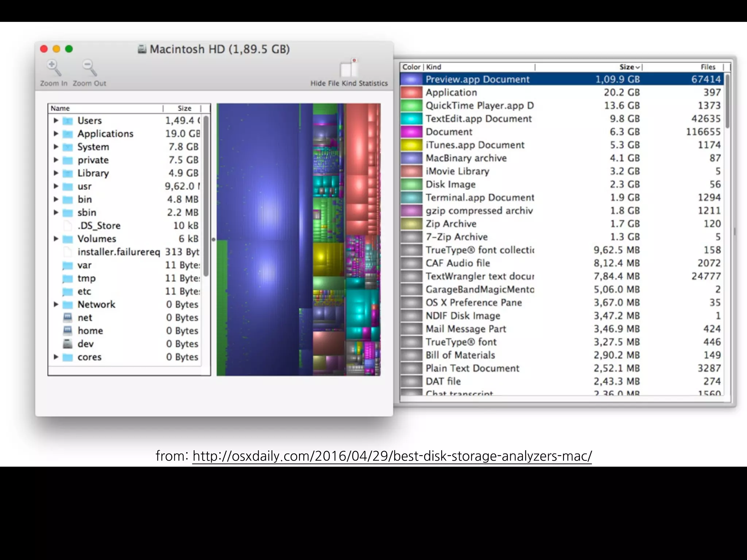
Task: Select the Bill of Materials row
Action: coord(562,355)
